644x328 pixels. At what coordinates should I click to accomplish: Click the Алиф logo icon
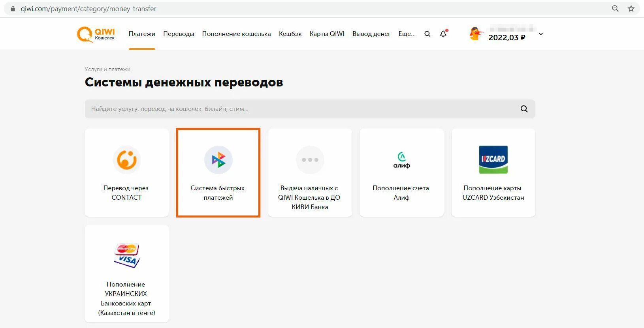pyautogui.click(x=401, y=160)
